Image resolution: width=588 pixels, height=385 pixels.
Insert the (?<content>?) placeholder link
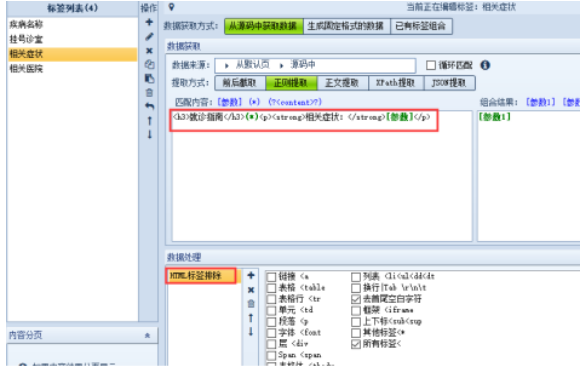295,102
